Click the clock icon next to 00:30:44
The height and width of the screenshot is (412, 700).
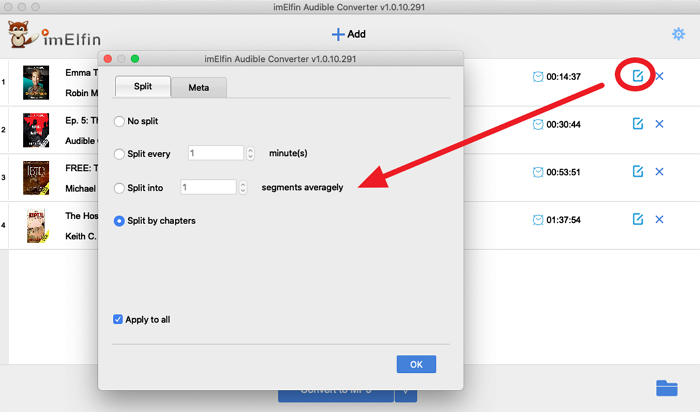(538, 125)
